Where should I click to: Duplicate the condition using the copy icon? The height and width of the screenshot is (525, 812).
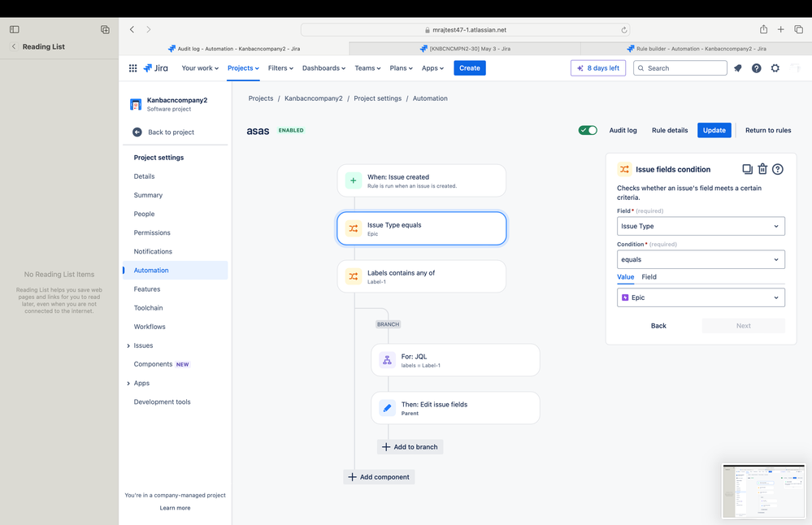click(x=745, y=169)
